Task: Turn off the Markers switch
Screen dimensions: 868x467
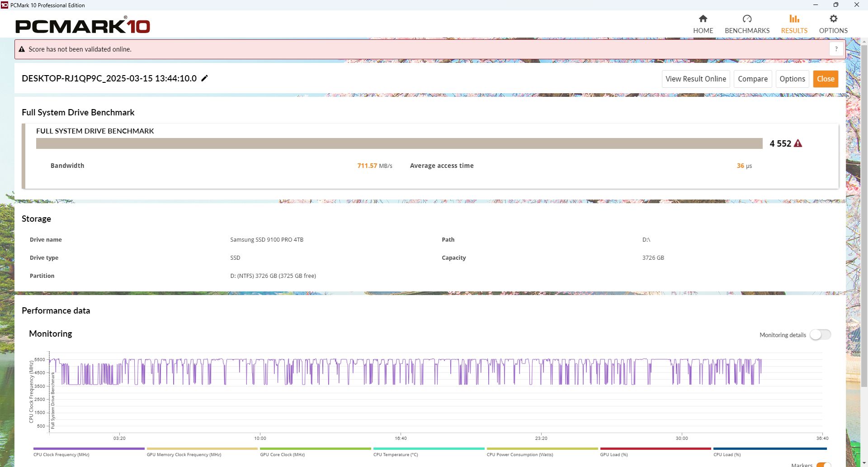Action: [x=824, y=465]
